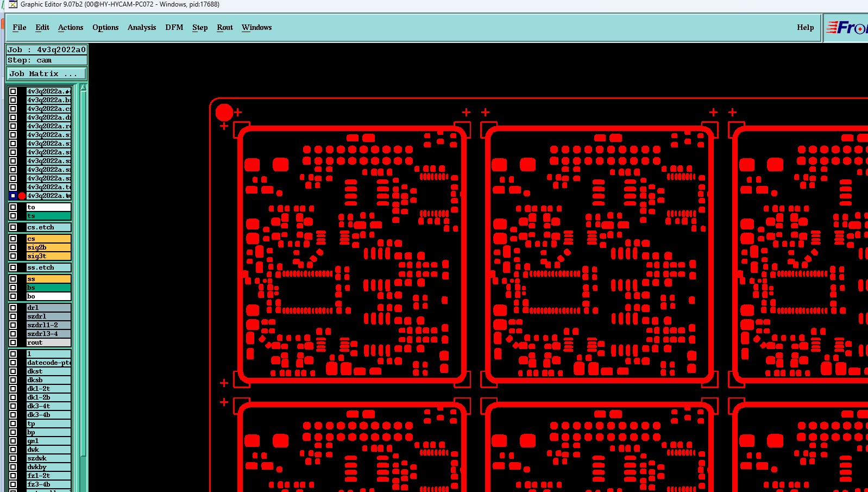
Task: Select the tp layer name
Action: [x=49, y=424]
